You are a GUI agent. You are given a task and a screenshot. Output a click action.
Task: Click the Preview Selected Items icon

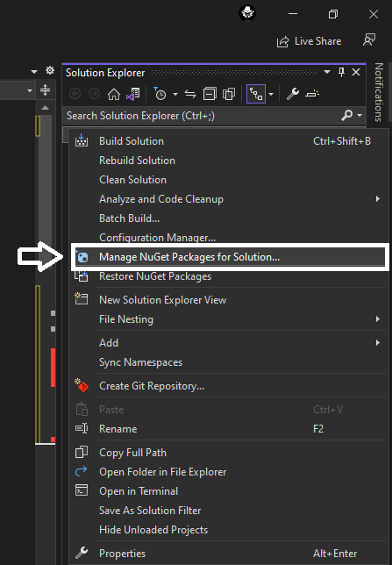click(312, 94)
